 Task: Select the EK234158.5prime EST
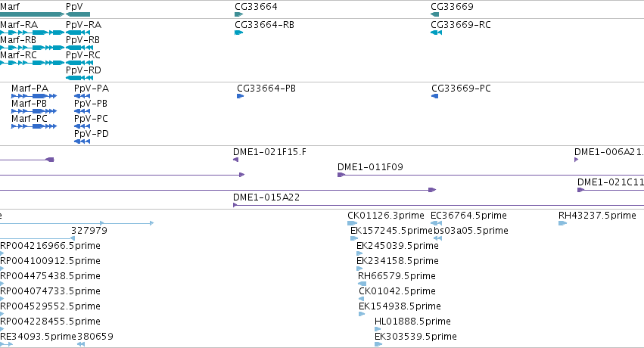tap(359, 269)
